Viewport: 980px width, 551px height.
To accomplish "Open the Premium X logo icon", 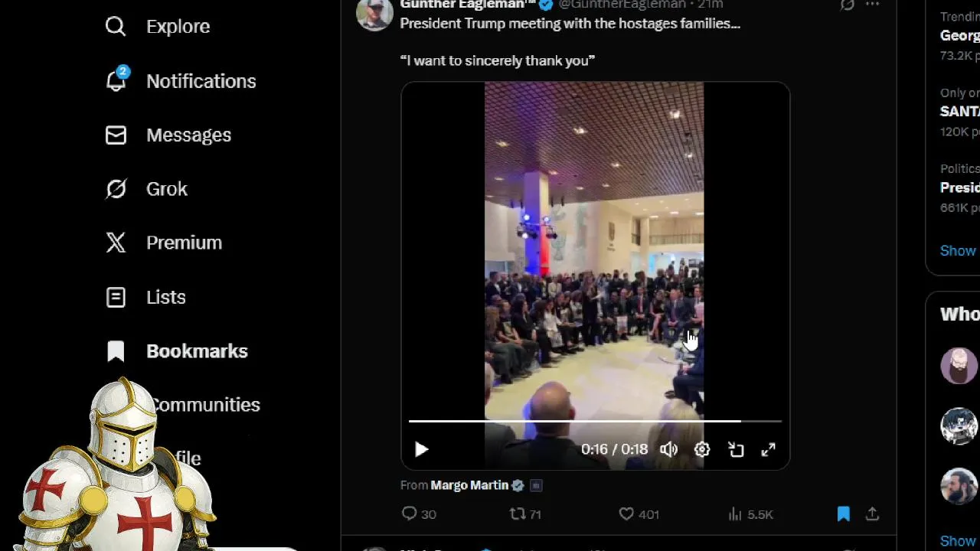I will coord(116,243).
